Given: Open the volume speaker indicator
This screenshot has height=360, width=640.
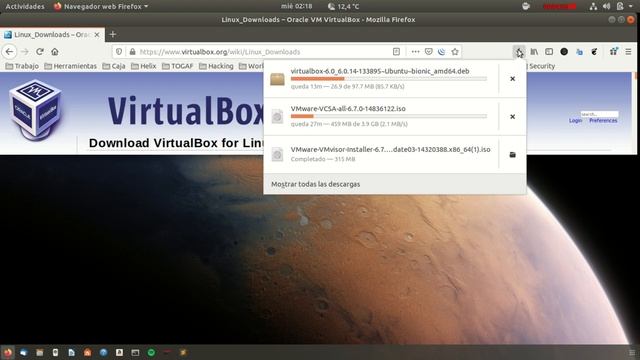Looking at the screenshot, I should 607,6.
